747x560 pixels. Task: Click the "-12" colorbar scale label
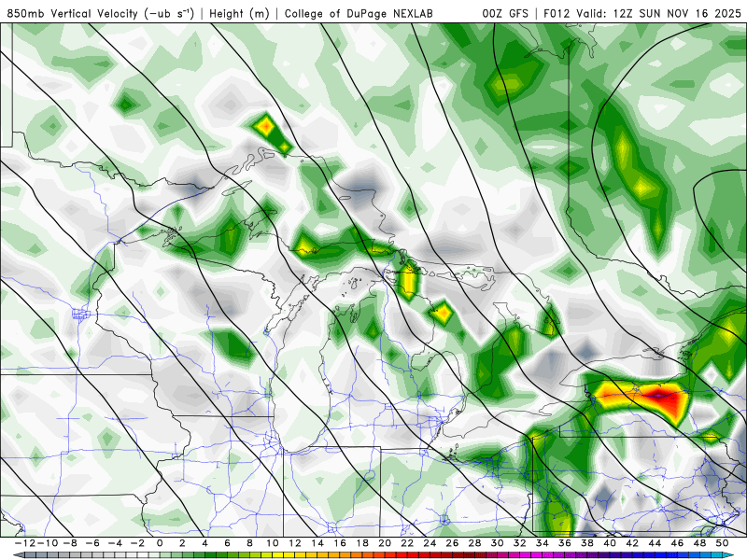point(24,543)
